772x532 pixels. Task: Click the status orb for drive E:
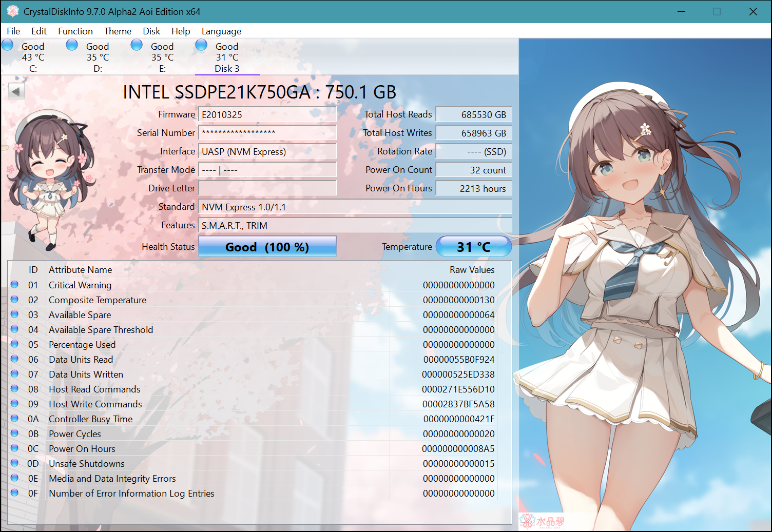(x=137, y=45)
